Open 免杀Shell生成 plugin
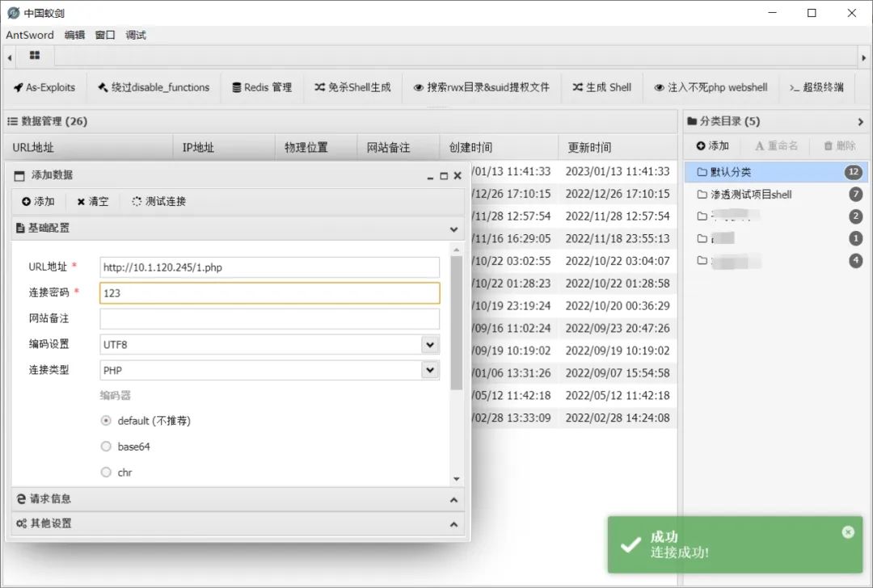The height and width of the screenshot is (588, 873). tap(352, 87)
